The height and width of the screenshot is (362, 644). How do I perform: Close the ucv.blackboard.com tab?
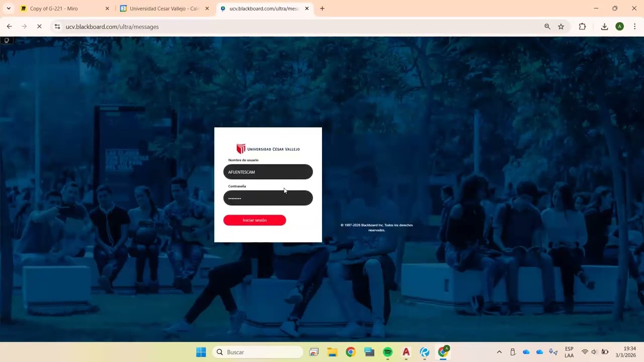click(307, 9)
